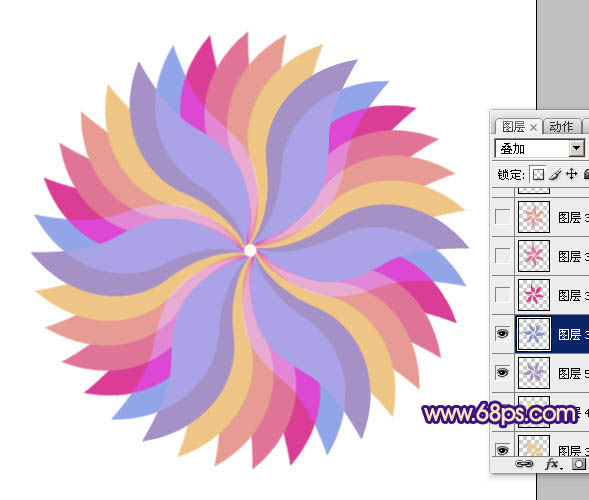
Task: Hide the purple pinwheel layer 图层 5
Action: (x=503, y=373)
